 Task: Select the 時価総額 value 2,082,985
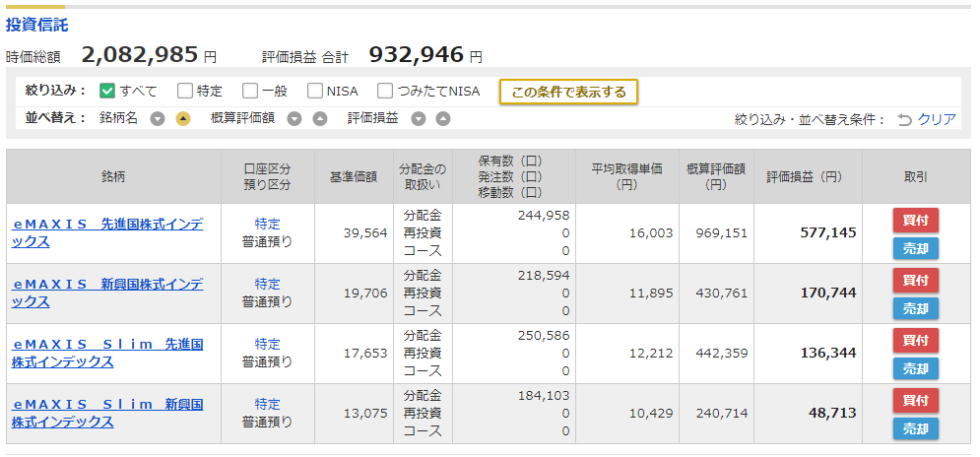click(x=140, y=55)
